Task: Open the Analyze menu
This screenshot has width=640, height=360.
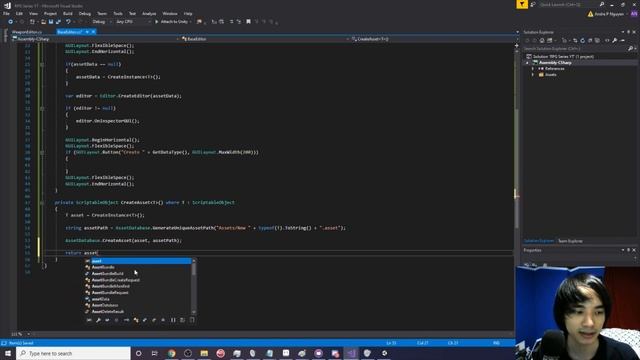Action: click(x=149, y=13)
